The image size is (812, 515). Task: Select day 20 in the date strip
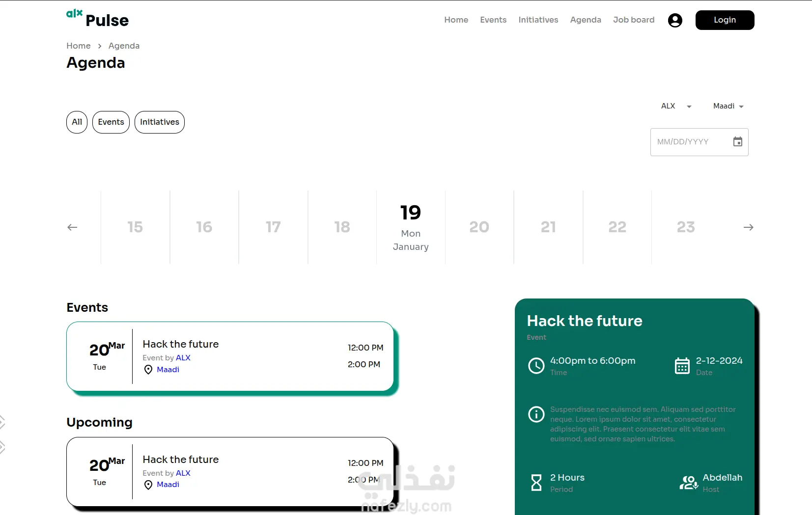pos(479,227)
